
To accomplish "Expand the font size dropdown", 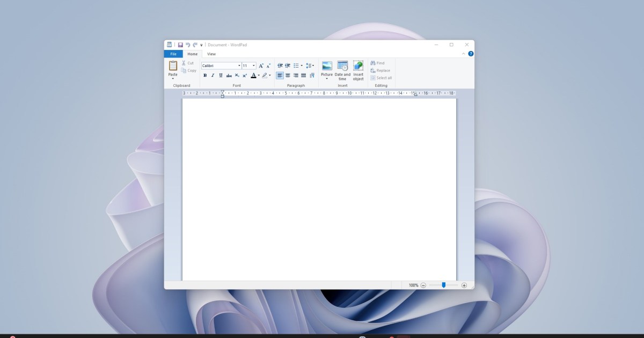I will 254,66.
